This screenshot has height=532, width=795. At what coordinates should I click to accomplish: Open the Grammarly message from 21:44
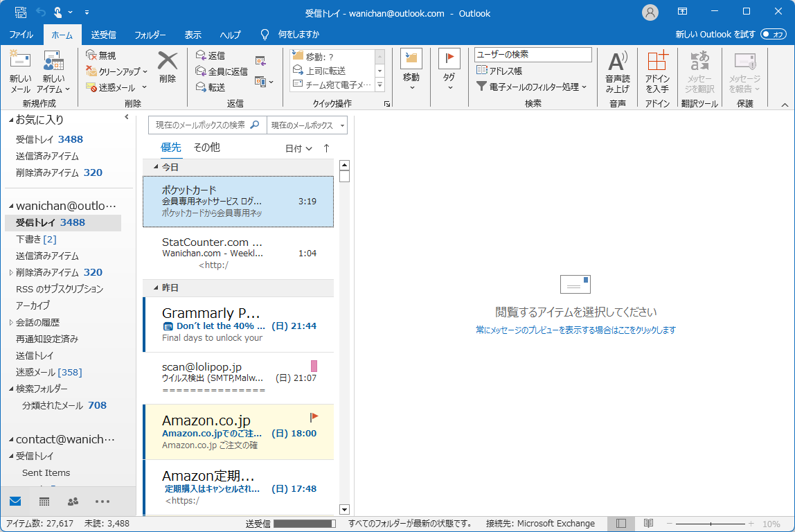[x=238, y=325]
